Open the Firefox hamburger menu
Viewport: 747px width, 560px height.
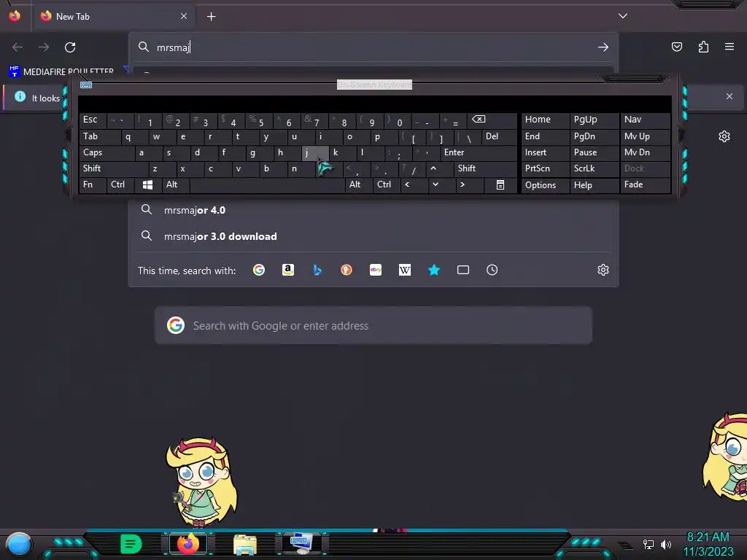729,47
